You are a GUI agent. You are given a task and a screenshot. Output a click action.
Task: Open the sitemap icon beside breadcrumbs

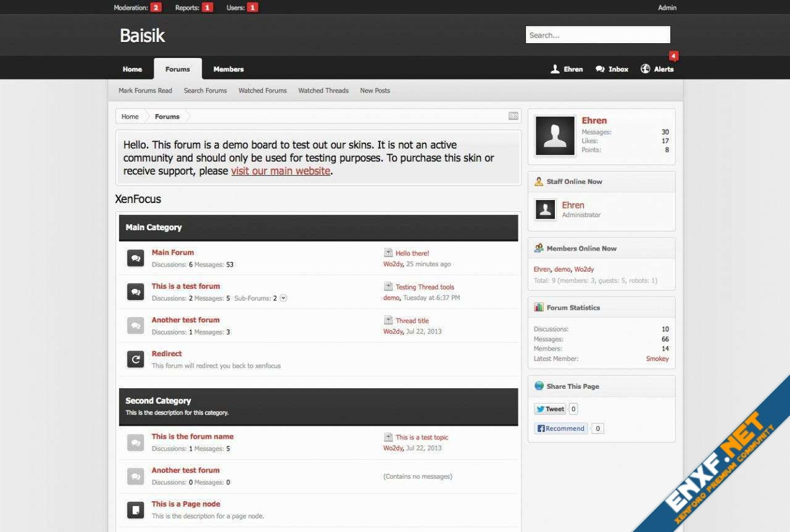coord(513,116)
